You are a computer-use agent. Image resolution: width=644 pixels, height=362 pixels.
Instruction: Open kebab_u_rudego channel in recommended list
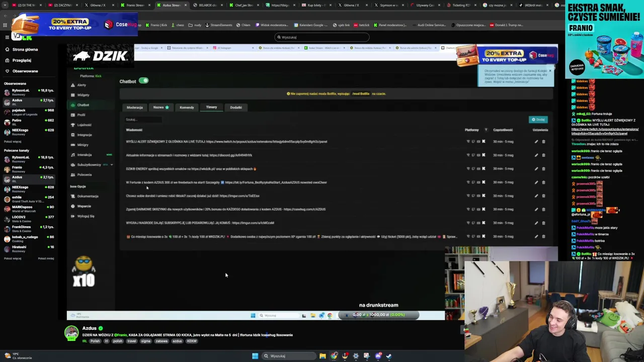point(29,239)
